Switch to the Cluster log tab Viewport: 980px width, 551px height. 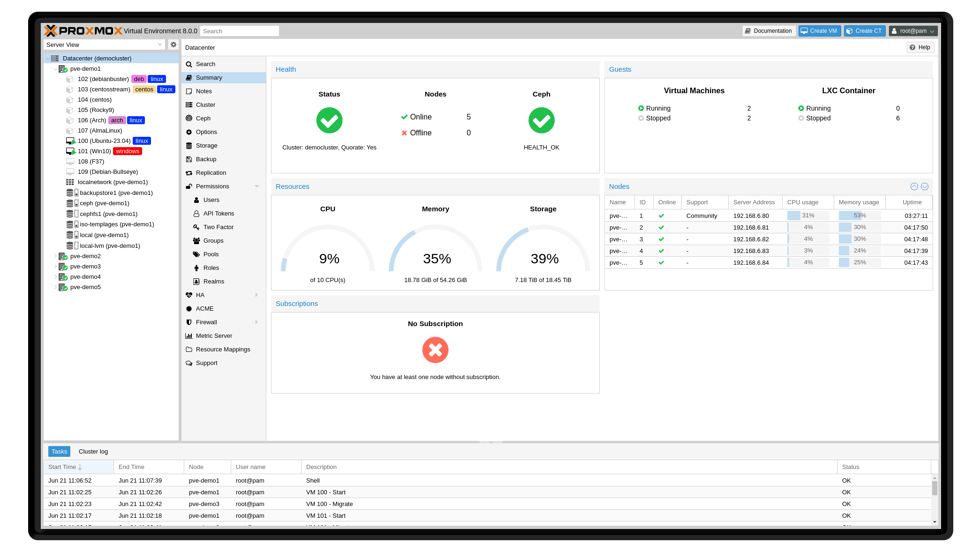[x=93, y=452]
